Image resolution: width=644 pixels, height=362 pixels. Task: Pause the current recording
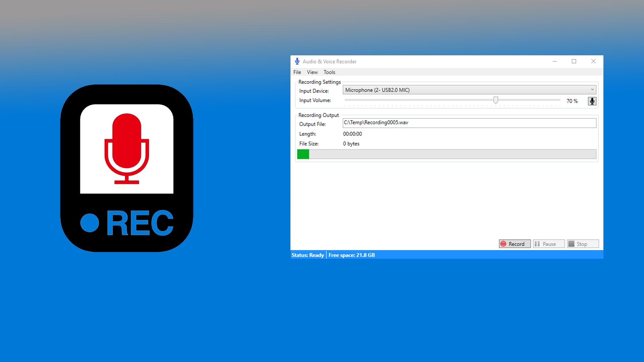[x=549, y=244]
